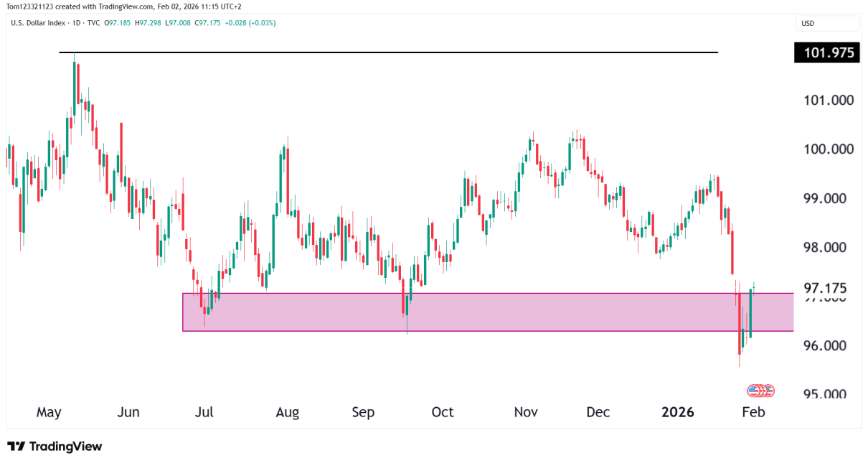Click the 2026 label on the time axis
The width and height of the screenshot is (868, 461).
click(x=677, y=412)
